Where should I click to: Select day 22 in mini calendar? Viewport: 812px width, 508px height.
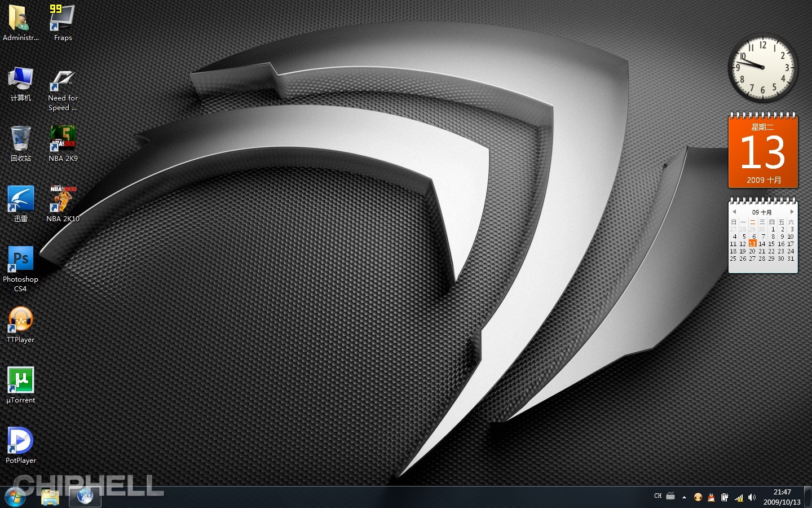pyautogui.click(x=771, y=251)
